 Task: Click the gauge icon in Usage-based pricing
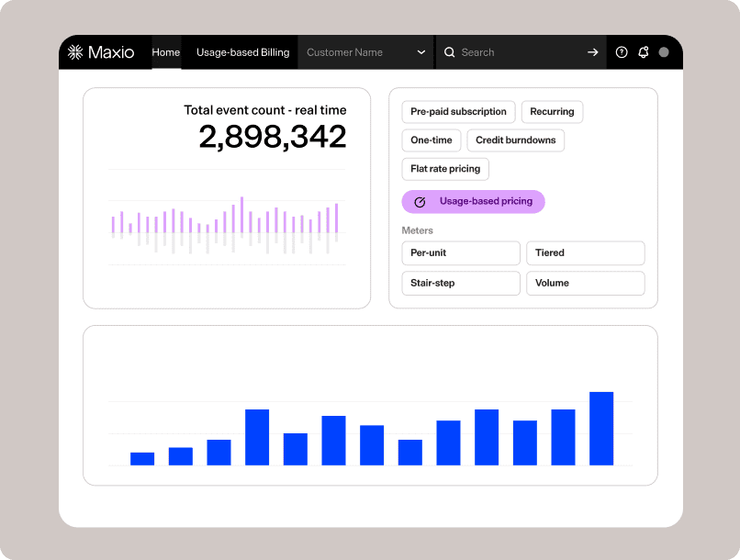420,202
